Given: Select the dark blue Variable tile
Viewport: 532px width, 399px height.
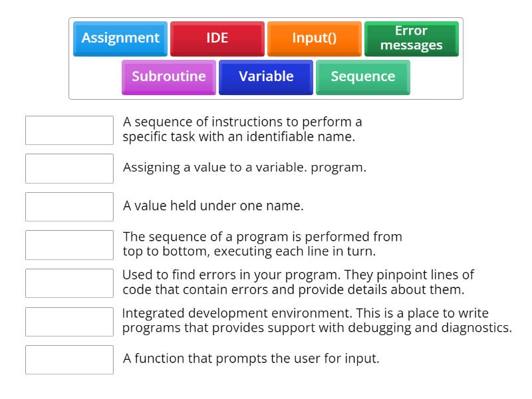Looking at the screenshot, I should pos(266,76).
